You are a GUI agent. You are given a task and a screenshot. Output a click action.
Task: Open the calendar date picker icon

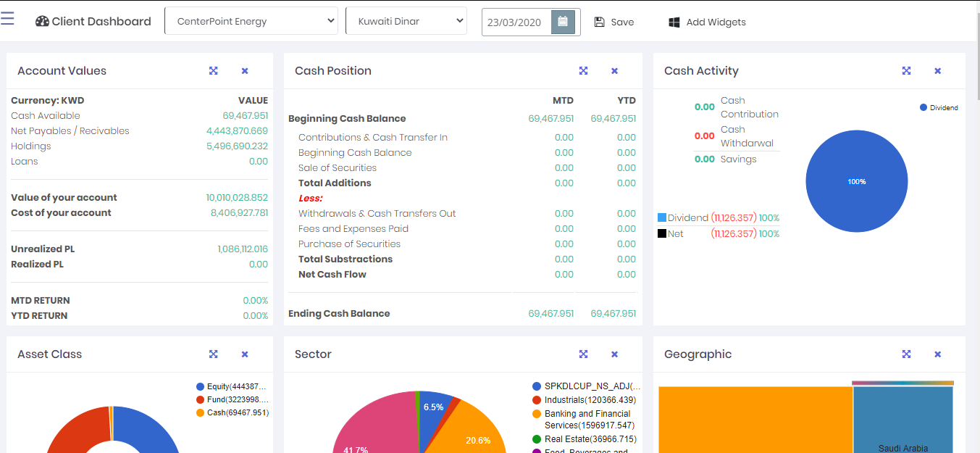click(x=563, y=22)
